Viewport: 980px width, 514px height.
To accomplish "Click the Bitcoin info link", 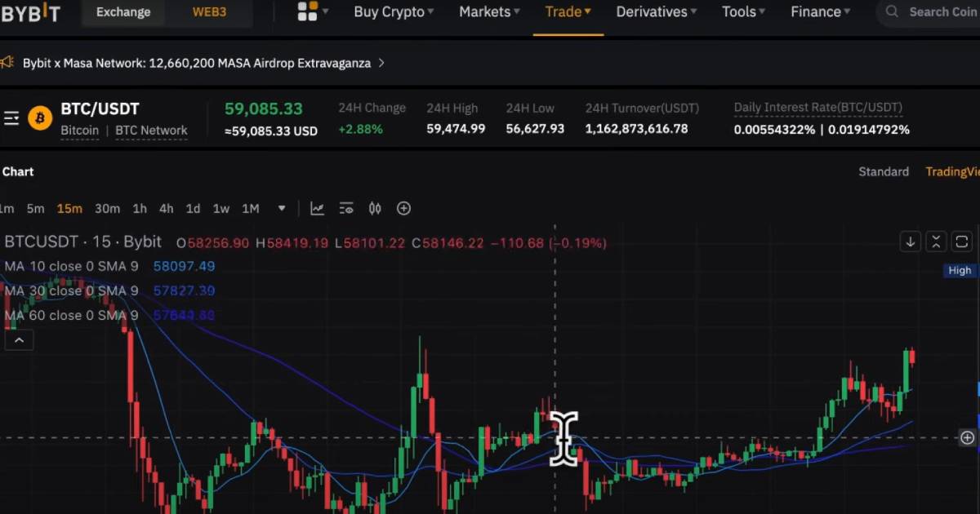I will click(79, 131).
